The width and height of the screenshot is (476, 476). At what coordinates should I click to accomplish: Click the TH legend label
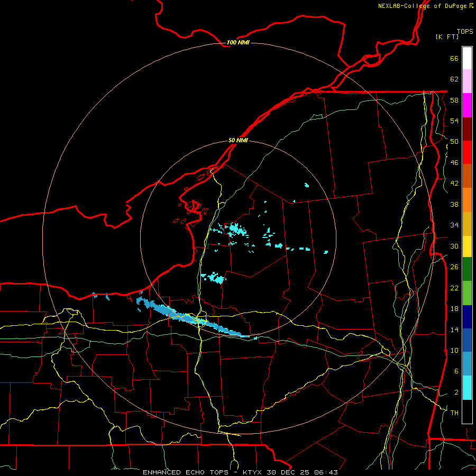coord(454,413)
